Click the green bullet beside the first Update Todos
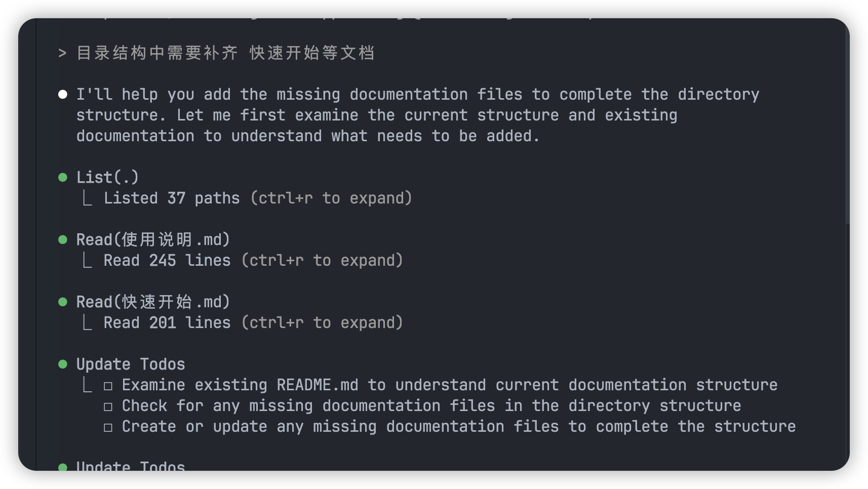The width and height of the screenshot is (868, 489). pyautogui.click(x=63, y=364)
